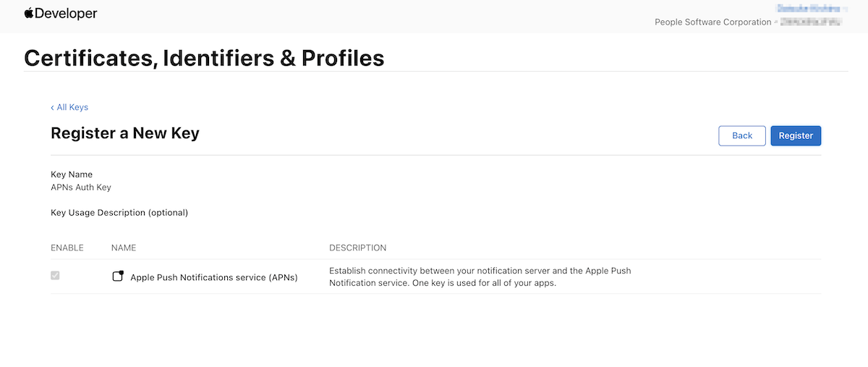Viewport: 868px width, 367px height.
Task: Click the NAME column header
Action: 124,248
